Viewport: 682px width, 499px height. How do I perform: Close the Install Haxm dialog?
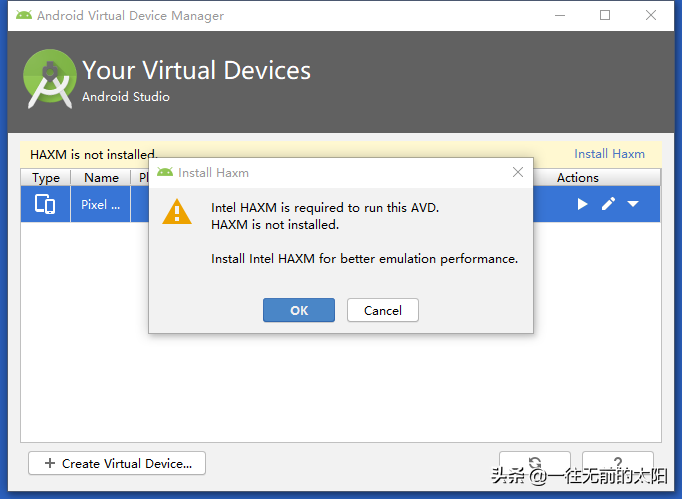[518, 172]
